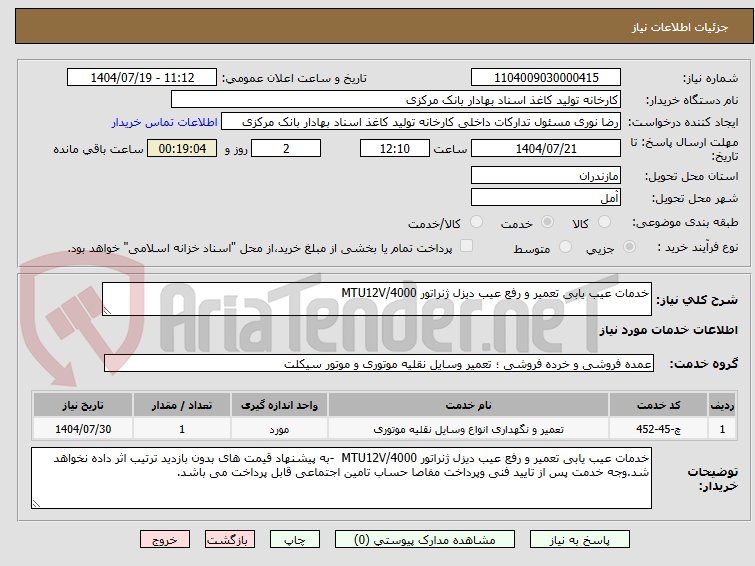Select the خدمت radio button

point(547,222)
